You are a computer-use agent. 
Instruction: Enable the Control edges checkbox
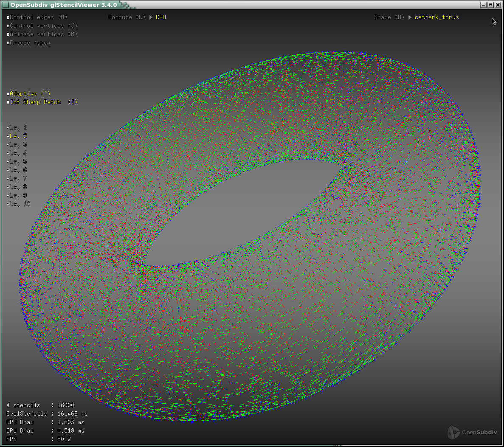pos(8,17)
